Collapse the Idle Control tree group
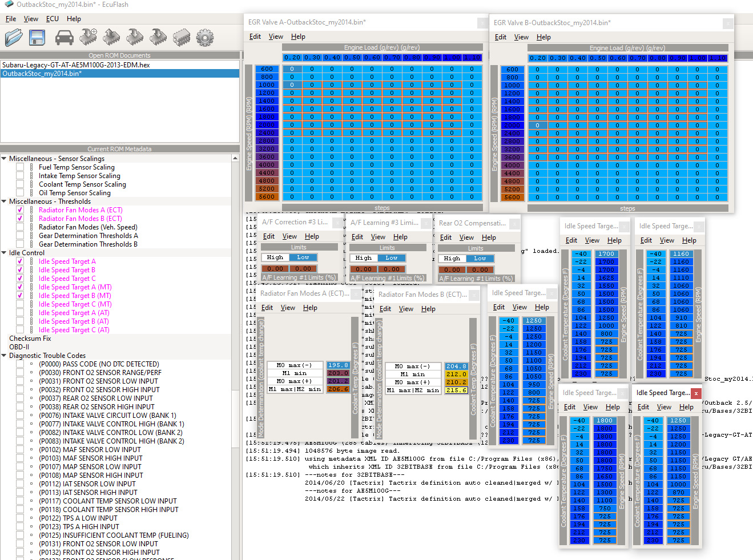Screen dimensions: 753x560 pos(4,253)
